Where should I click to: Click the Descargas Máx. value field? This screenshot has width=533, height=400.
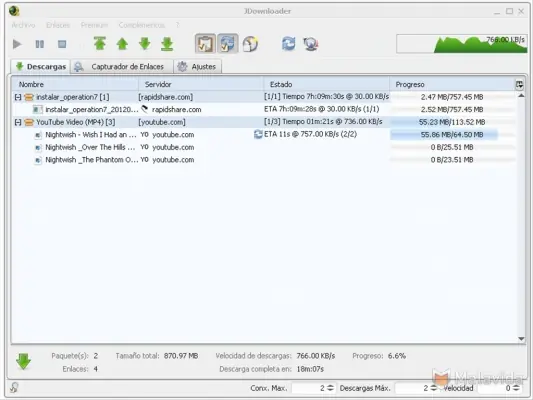coord(412,388)
